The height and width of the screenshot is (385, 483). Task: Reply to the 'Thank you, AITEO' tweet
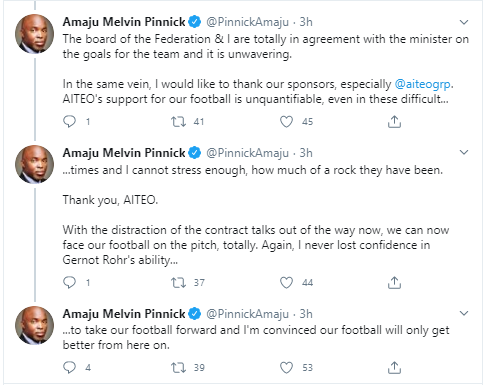pyautogui.click(x=69, y=283)
